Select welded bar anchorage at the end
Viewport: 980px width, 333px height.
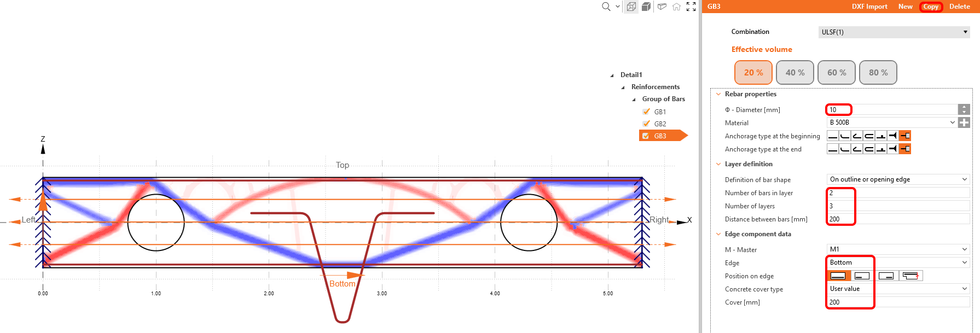[x=881, y=149]
